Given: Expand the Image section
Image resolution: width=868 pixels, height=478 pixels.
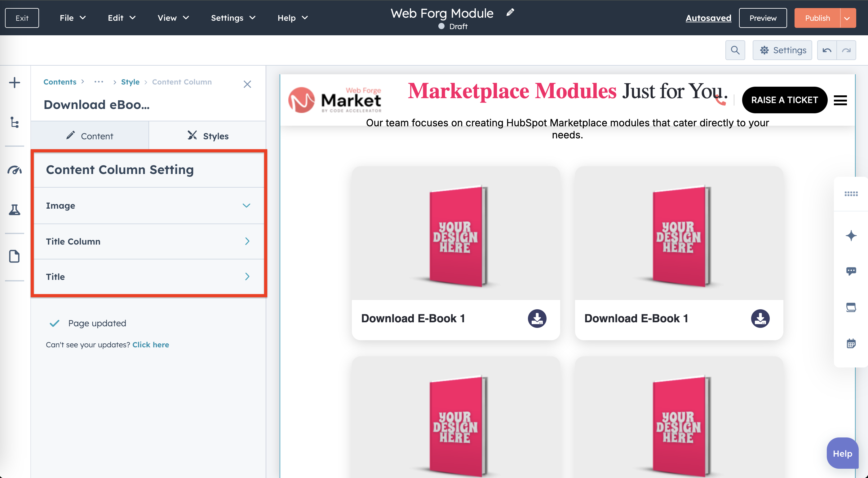Looking at the screenshot, I should (148, 205).
